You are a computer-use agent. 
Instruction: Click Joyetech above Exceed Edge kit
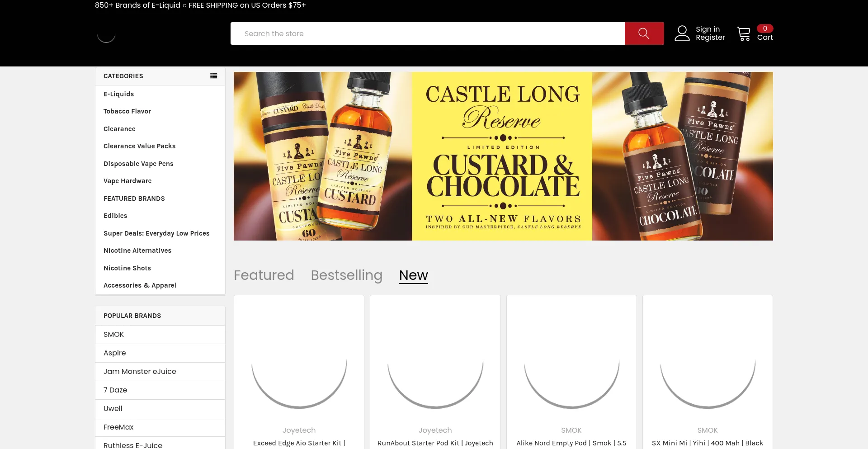[x=299, y=430]
